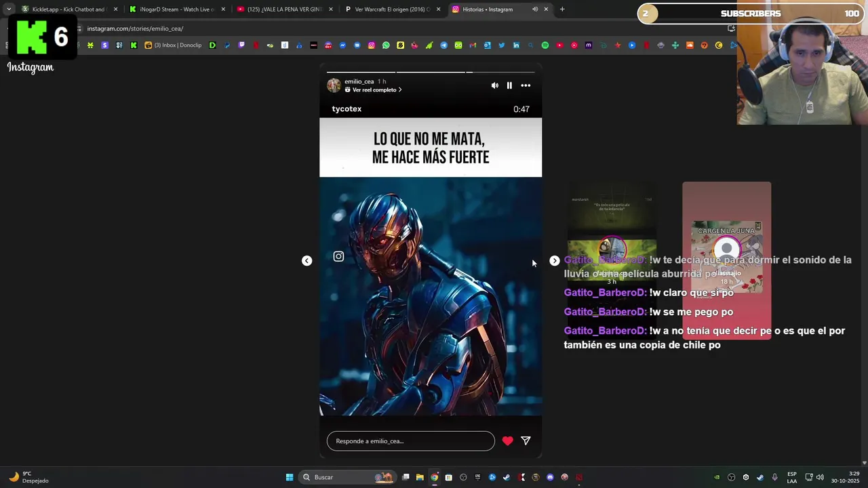The image size is (868, 488).
Task: Open the WhatsApp bookmark icon
Action: click(x=386, y=45)
